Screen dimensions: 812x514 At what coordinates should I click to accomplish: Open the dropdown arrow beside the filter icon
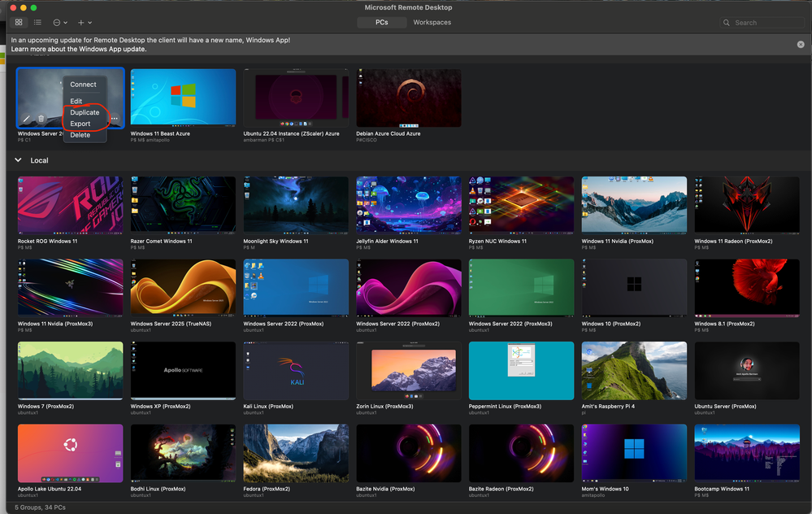[63, 23]
